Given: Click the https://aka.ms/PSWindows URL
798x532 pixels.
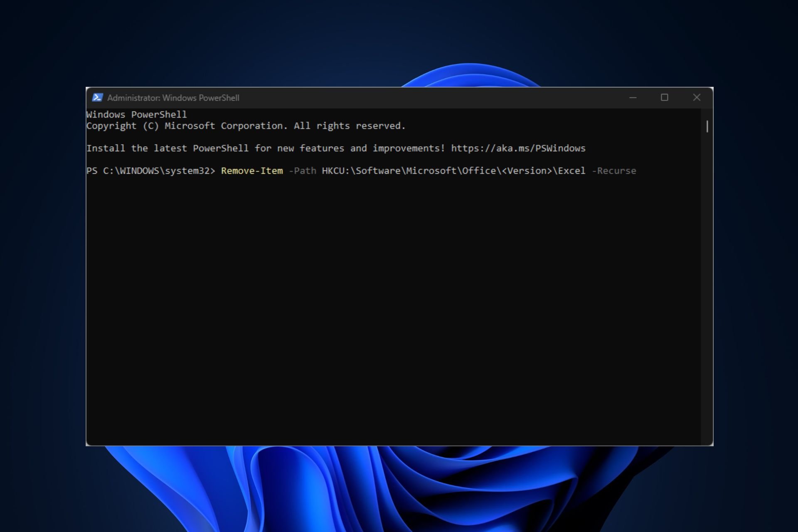Looking at the screenshot, I should [x=518, y=148].
